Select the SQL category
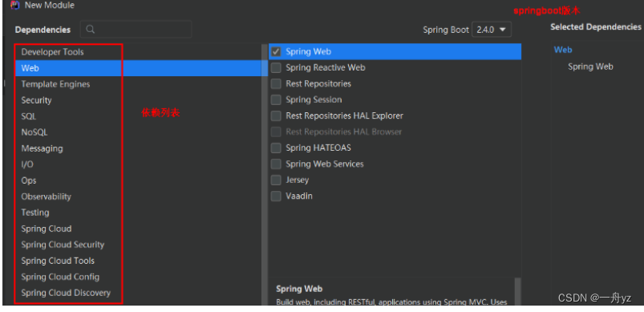This screenshot has height=312, width=644. click(x=29, y=116)
